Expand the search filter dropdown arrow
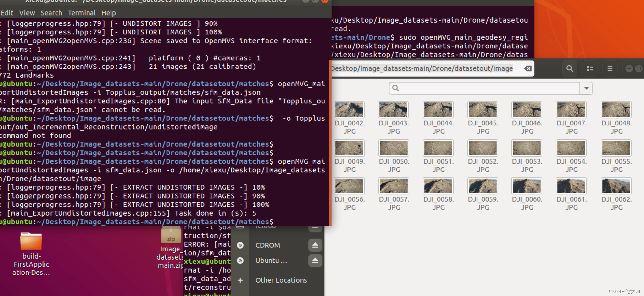Viewport: 644px width, 296px height. pos(586,88)
